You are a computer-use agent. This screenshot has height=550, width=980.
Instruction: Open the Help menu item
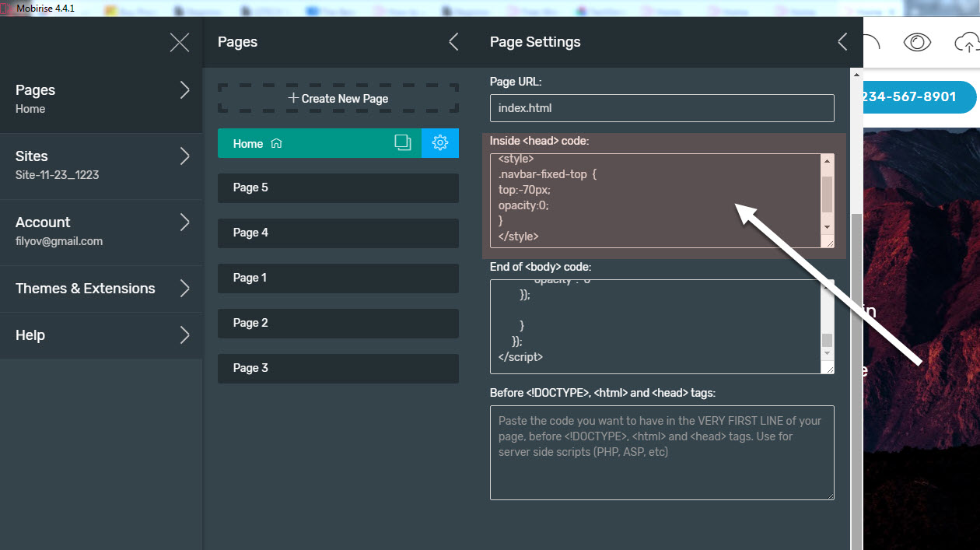30,335
